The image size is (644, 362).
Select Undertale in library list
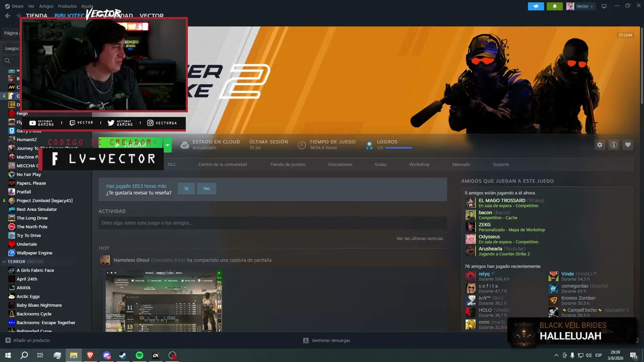pyautogui.click(x=27, y=244)
